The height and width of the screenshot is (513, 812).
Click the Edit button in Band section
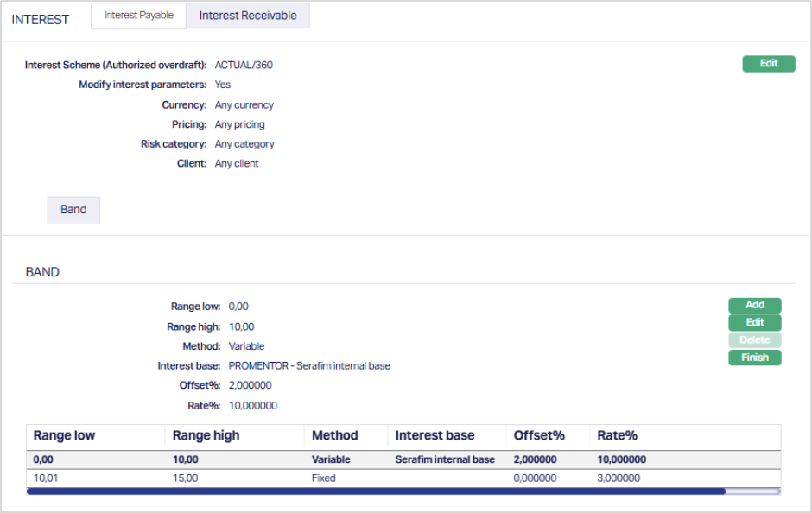pyautogui.click(x=754, y=323)
